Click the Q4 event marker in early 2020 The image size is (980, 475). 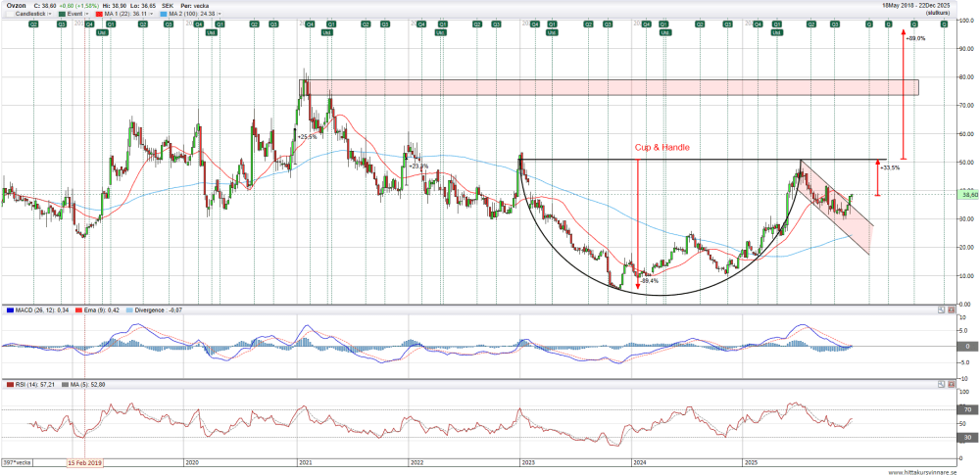coord(198,24)
